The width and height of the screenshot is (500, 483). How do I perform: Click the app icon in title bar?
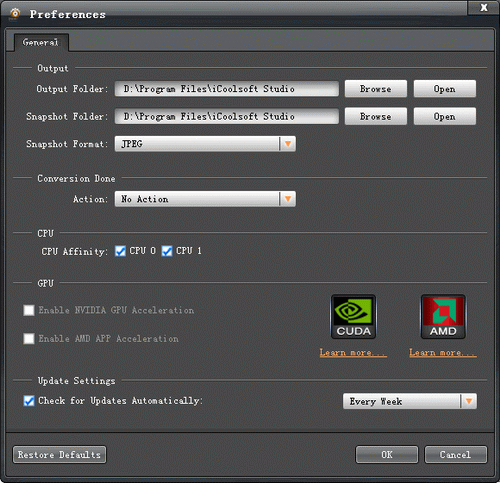(x=15, y=14)
